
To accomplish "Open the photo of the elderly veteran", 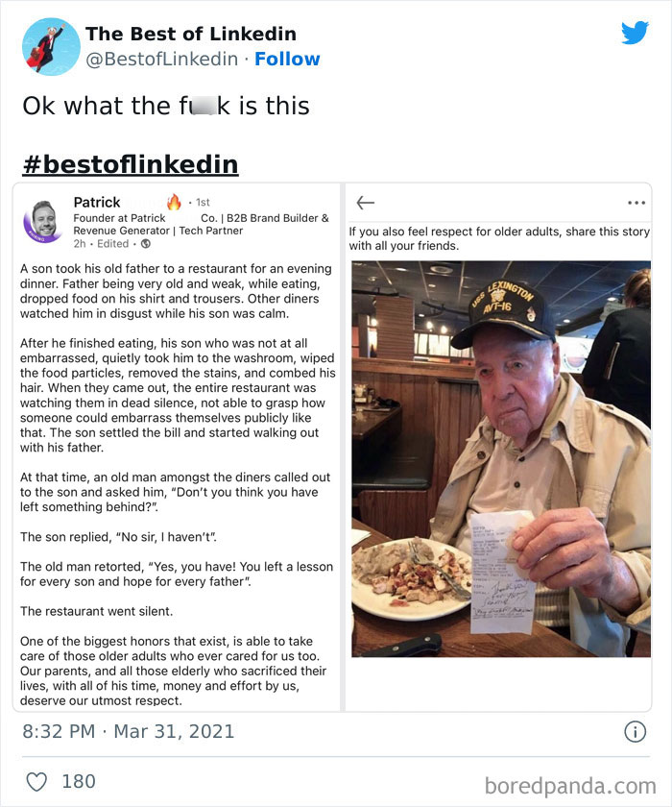I will pyautogui.click(x=500, y=459).
